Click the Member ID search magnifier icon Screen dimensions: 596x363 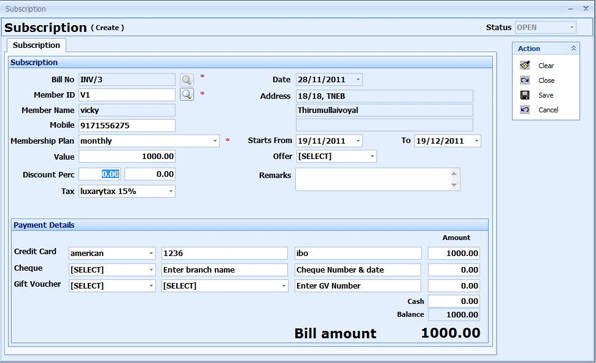pos(187,94)
